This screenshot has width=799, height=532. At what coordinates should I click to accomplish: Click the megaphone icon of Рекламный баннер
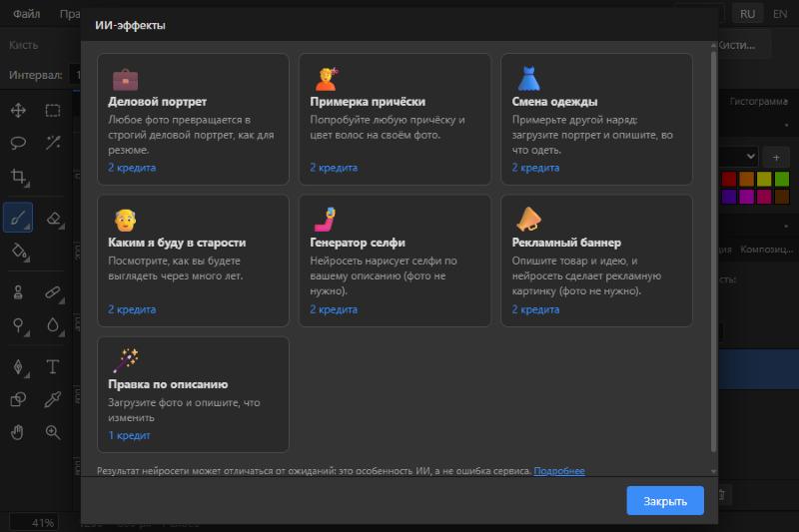(528, 220)
